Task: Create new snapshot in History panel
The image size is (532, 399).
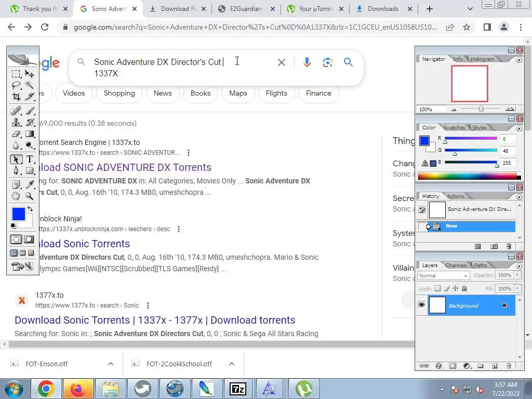Action: (x=494, y=246)
